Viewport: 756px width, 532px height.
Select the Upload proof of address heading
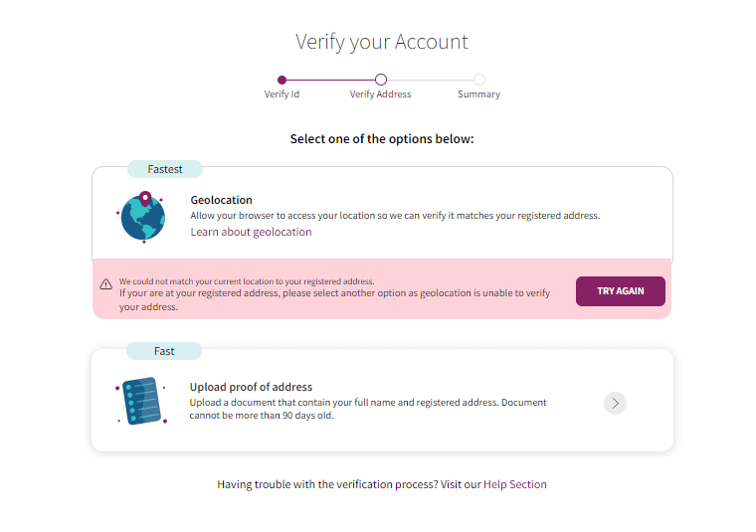click(251, 387)
